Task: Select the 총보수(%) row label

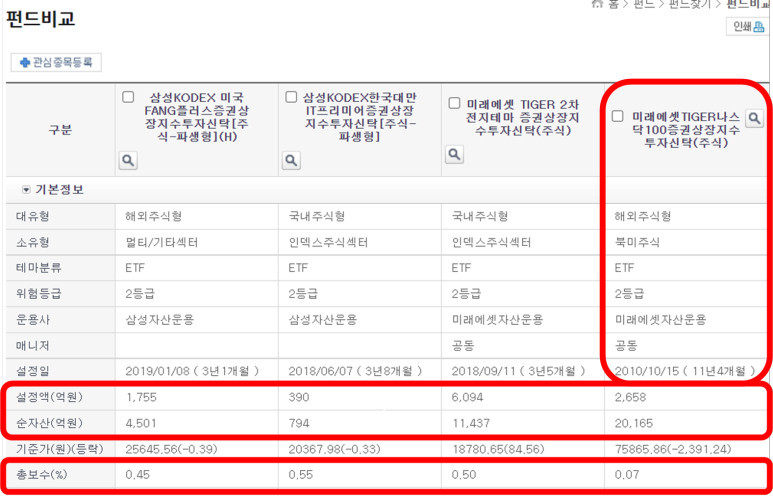Action: coord(41,475)
